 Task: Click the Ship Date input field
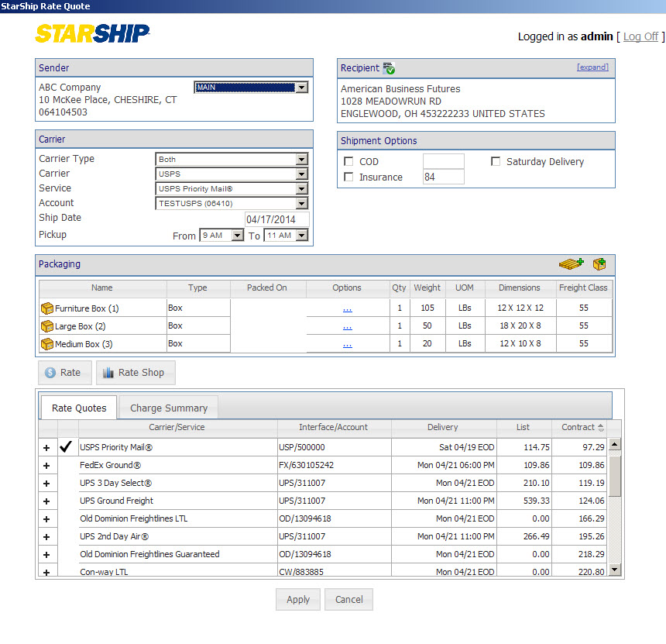276,219
